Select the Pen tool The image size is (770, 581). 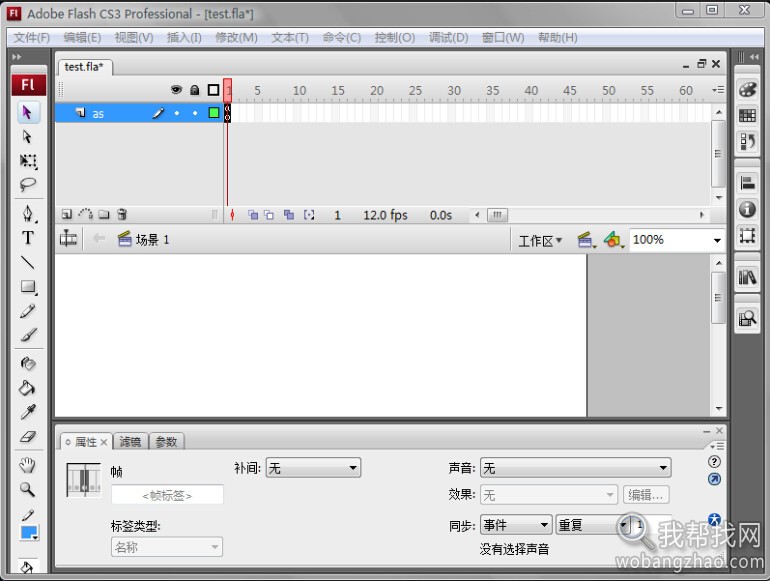28,214
